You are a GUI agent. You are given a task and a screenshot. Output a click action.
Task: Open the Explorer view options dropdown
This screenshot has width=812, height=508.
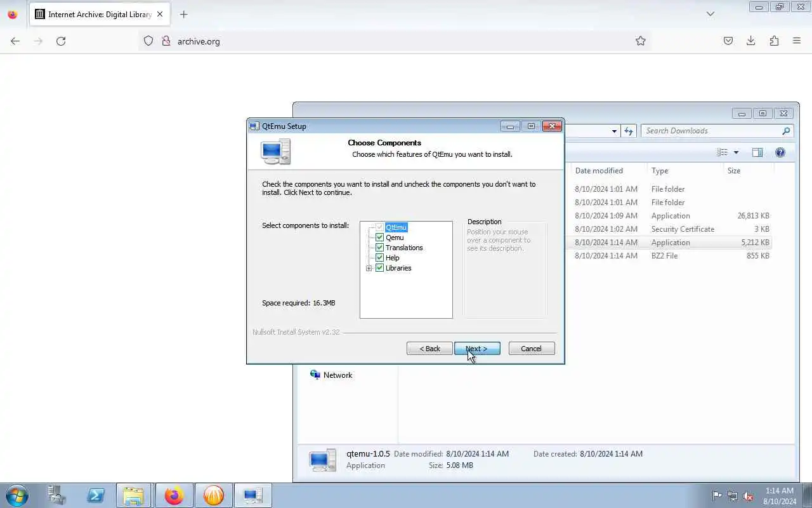click(x=736, y=152)
